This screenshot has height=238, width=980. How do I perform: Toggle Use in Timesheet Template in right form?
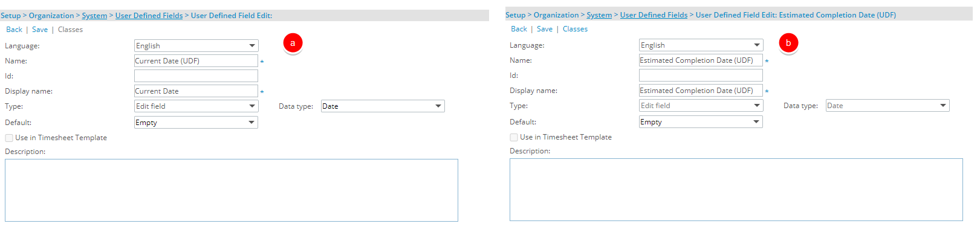click(514, 137)
